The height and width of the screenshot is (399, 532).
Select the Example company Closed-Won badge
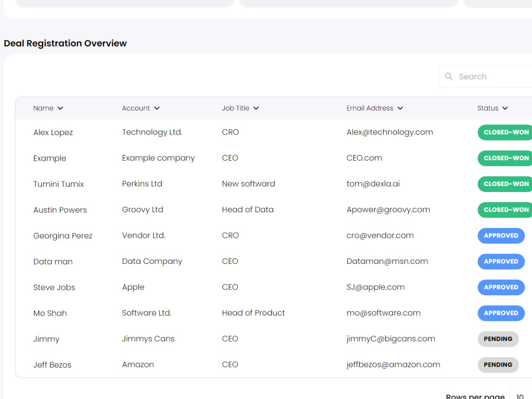coord(505,158)
